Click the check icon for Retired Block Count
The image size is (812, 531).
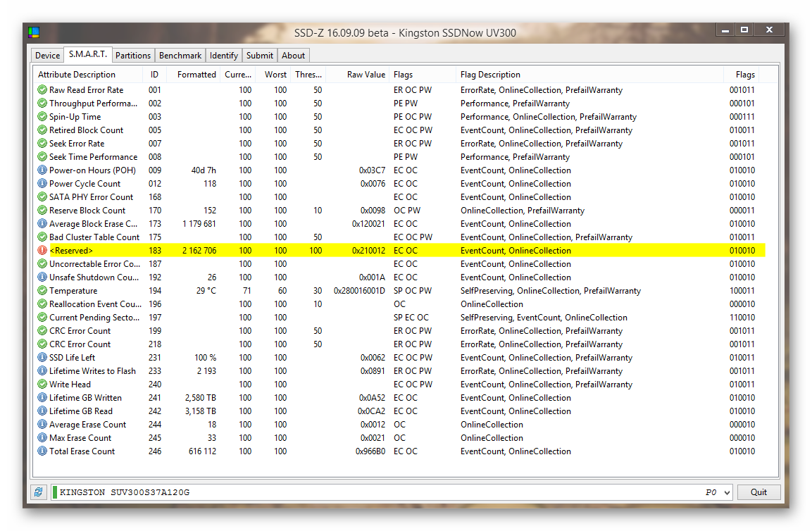click(42, 130)
